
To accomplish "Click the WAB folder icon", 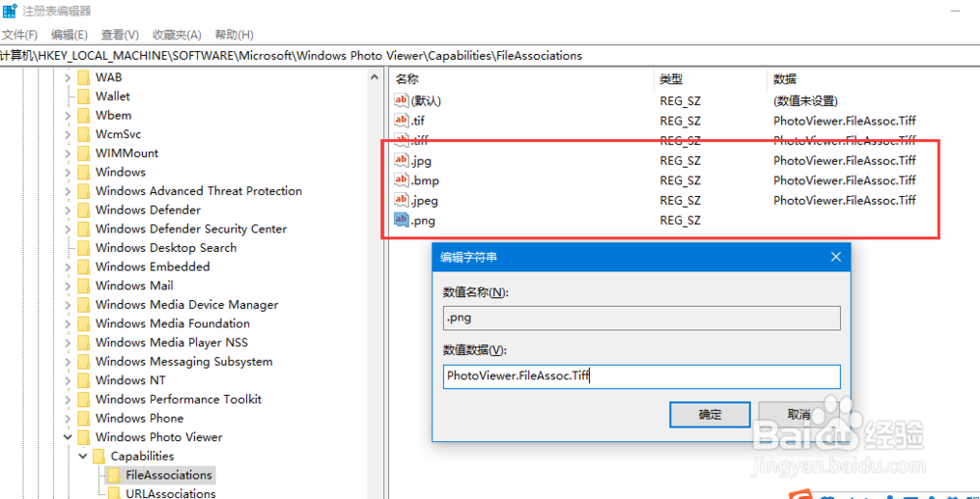I will click(x=83, y=77).
